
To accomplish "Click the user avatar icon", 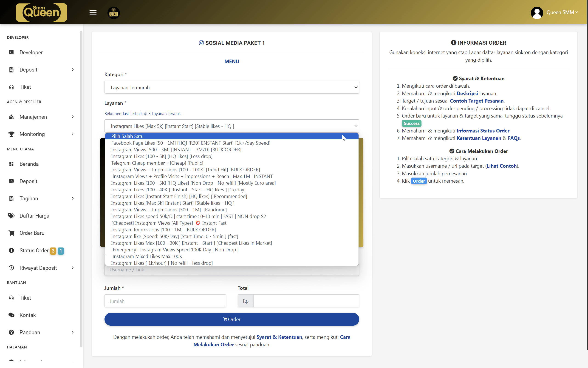I will coord(537,13).
